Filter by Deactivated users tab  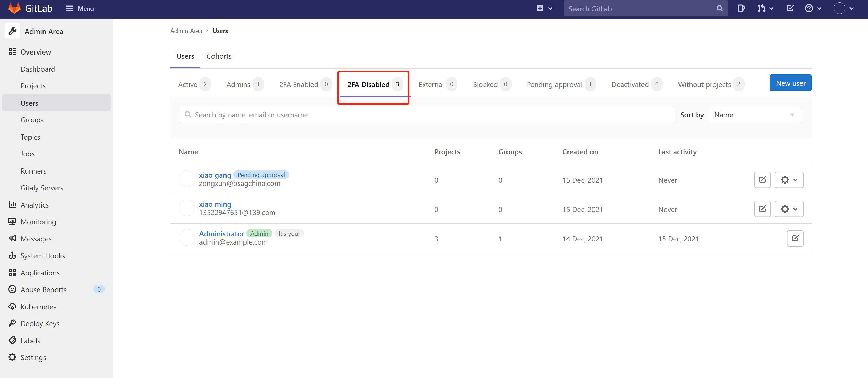click(636, 84)
